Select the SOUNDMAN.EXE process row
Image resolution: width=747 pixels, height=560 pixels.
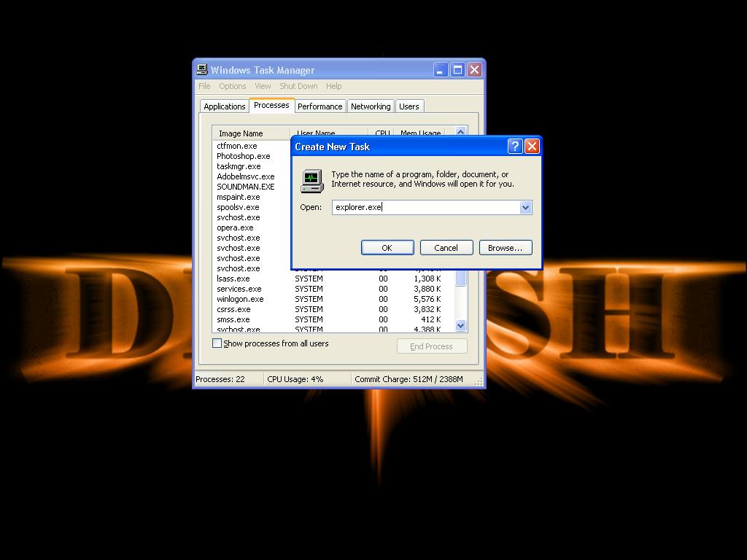click(245, 187)
